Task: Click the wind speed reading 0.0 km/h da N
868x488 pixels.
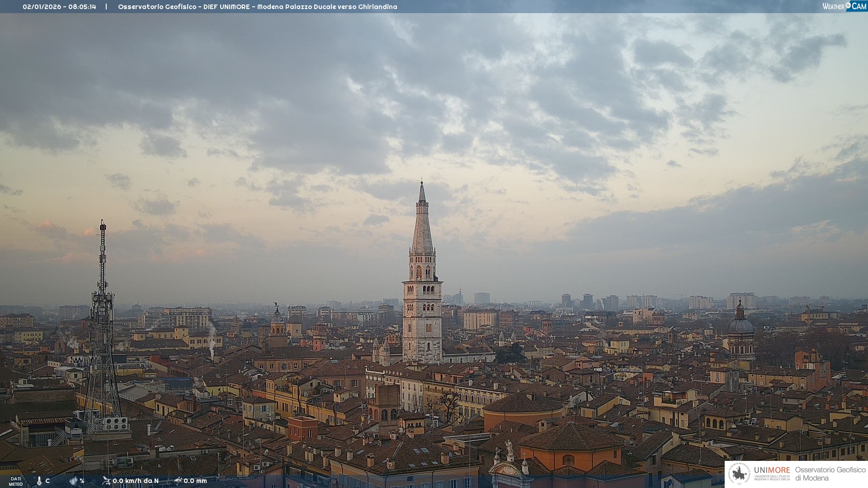Action: [x=136, y=481]
